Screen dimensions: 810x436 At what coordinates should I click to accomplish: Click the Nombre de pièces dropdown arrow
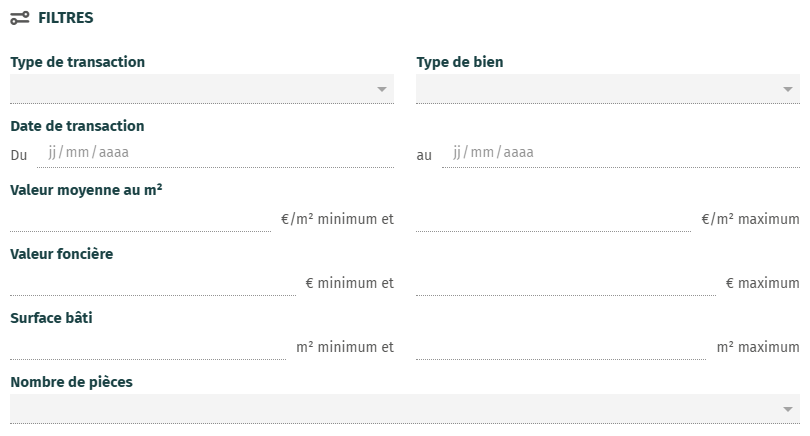pos(788,410)
